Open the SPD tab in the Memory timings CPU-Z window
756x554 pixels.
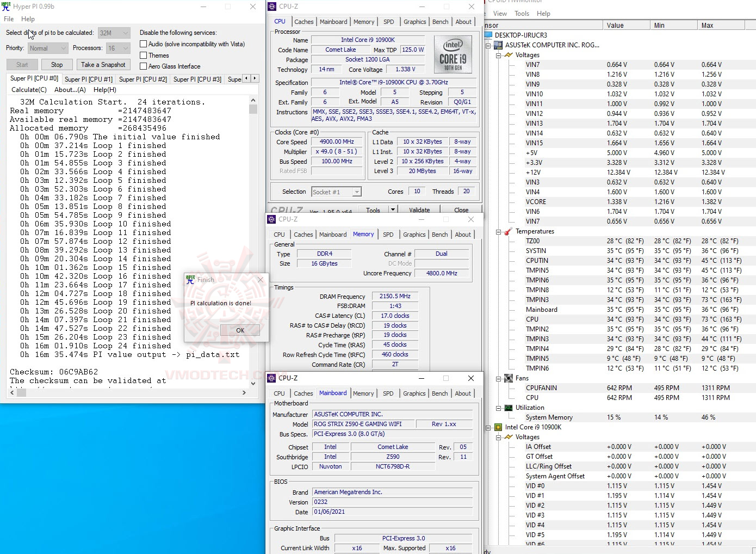click(x=388, y=235)
